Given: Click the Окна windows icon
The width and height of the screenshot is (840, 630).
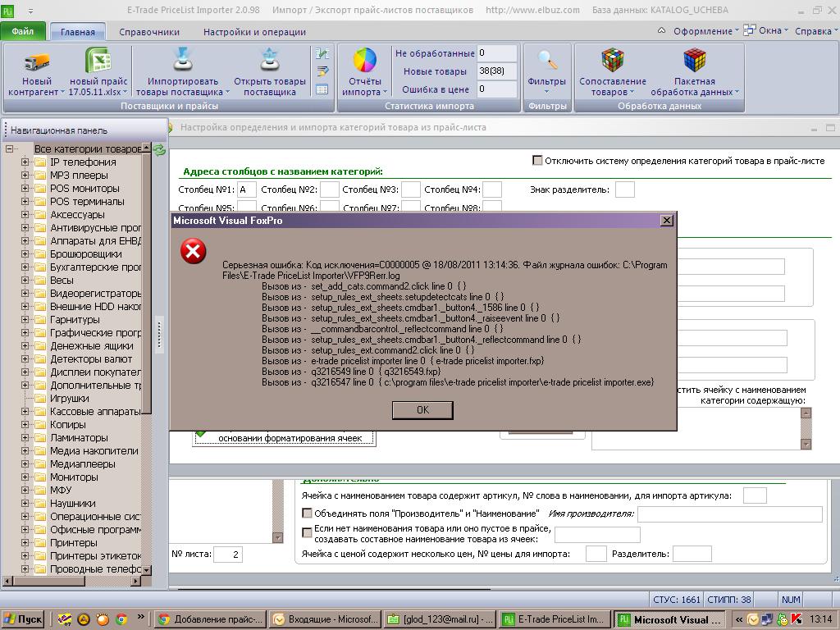Looking at the screenshot, I should point(750,30).
